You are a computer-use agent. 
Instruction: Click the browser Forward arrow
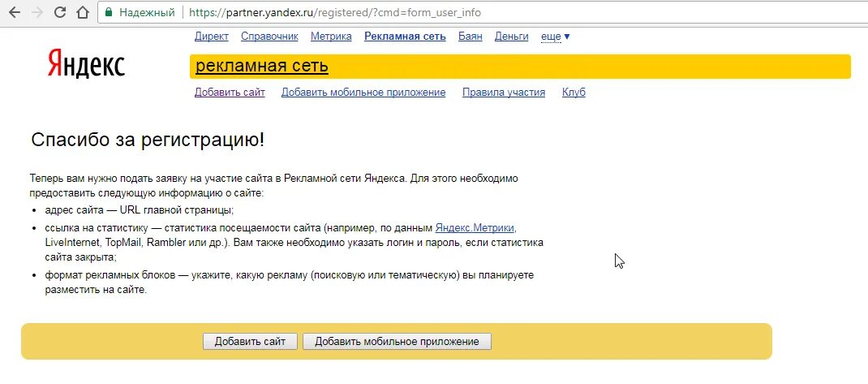[x=37, y=11]
